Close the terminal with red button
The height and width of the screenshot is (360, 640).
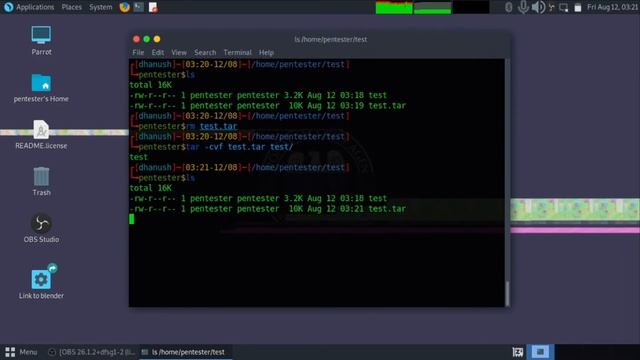click(x=136, y=39)
